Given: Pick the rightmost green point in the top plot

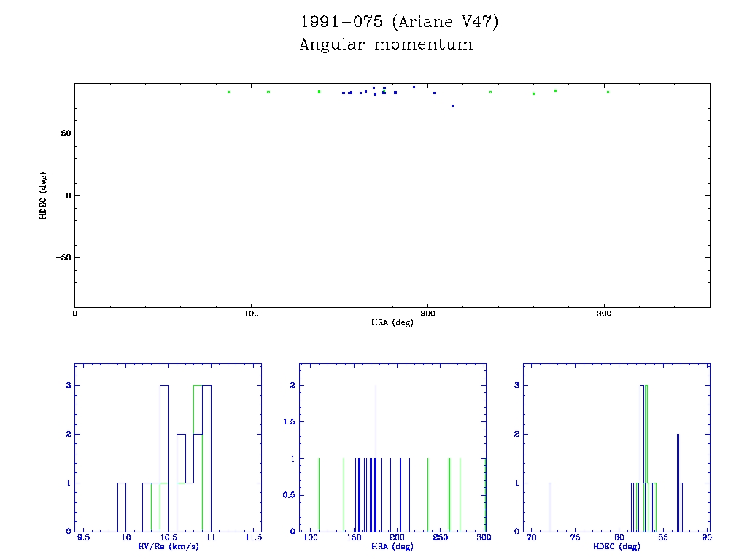Looking at the screenshot, I should [x=608, y=93].
